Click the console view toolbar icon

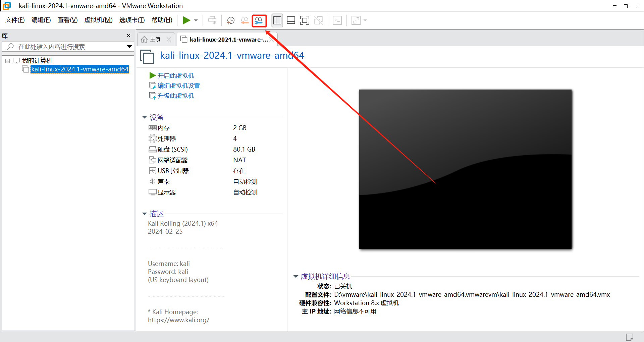pos(337,20)
